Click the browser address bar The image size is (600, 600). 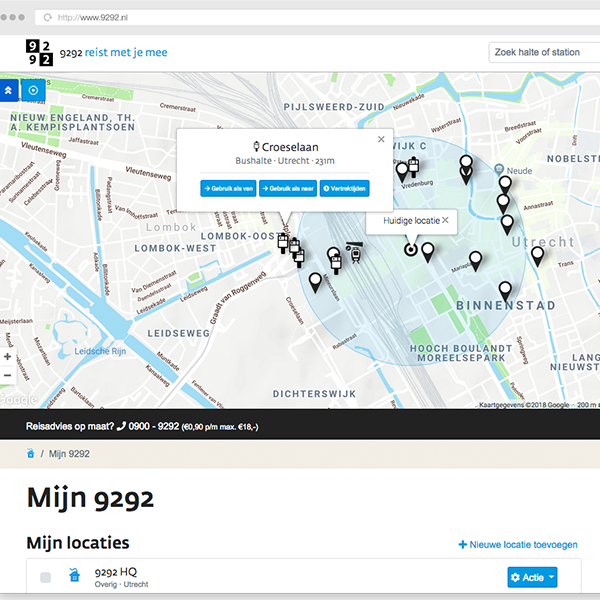[x=317, y=18]
